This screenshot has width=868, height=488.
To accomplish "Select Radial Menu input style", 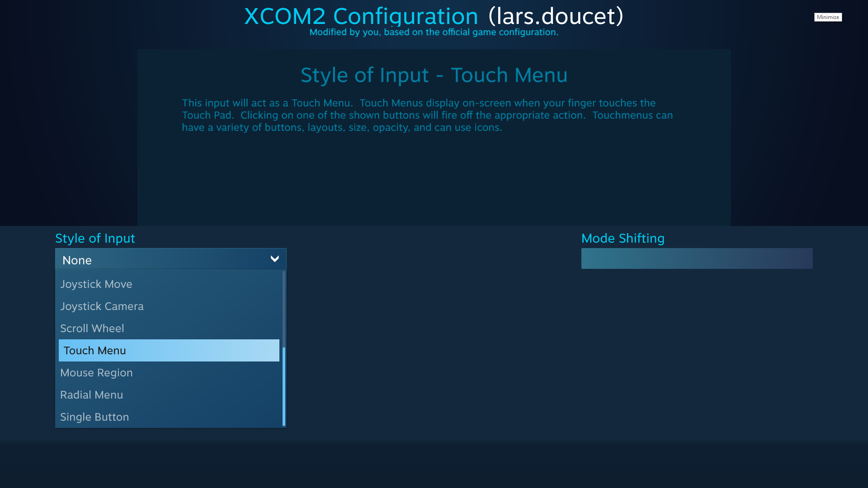I will [169, 394].
